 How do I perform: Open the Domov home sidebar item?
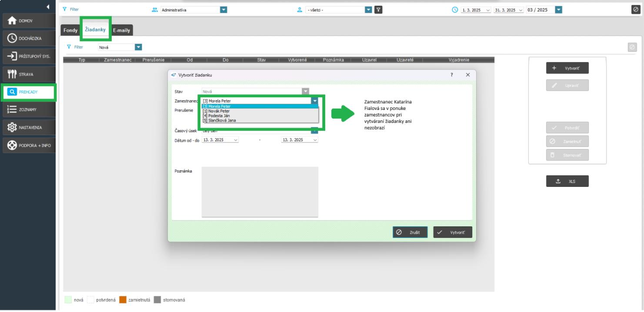[29, 21]
